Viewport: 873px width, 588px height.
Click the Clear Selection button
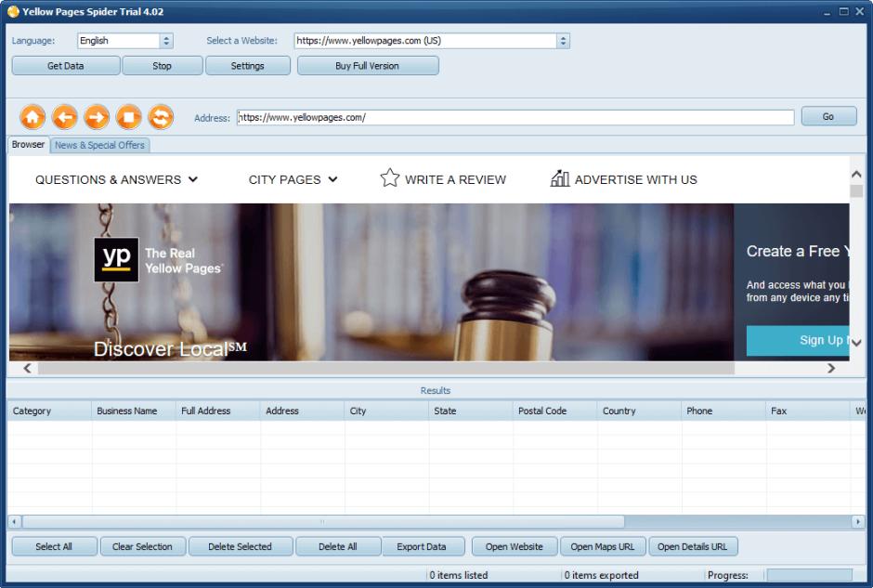tap(142, 547)
